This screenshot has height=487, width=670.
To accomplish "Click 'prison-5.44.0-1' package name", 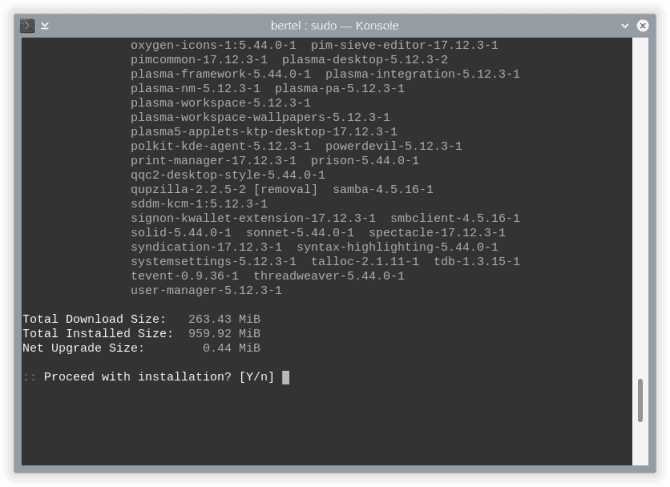I will 364,161.
